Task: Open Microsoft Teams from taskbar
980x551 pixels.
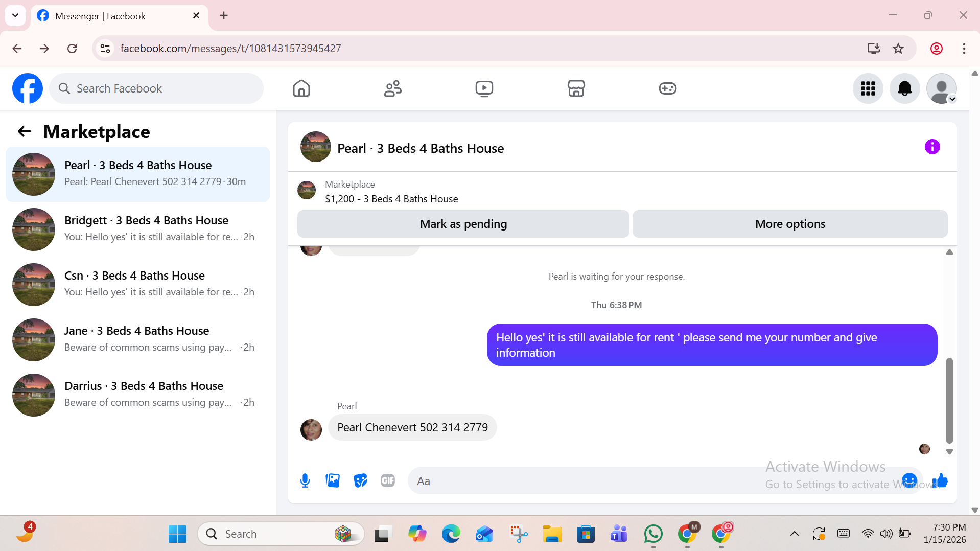Action: tap(619, 534)
